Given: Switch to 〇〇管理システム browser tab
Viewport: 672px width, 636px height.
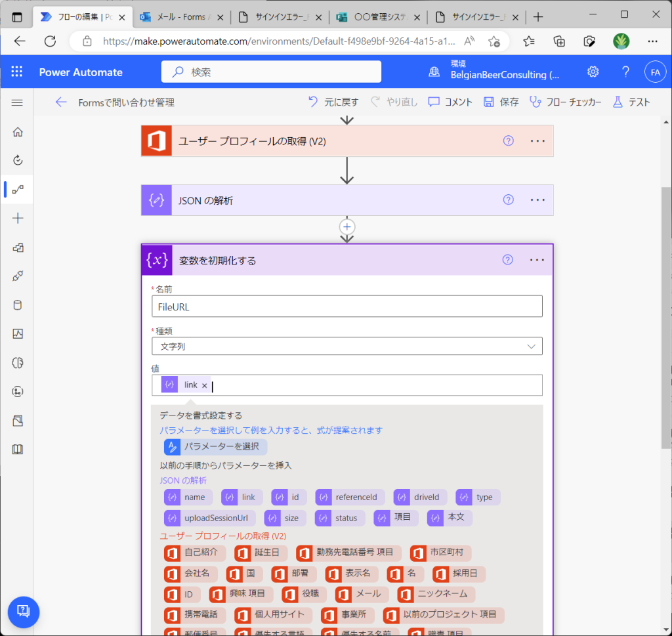Looking at the screenshot, I should (378, 17).
